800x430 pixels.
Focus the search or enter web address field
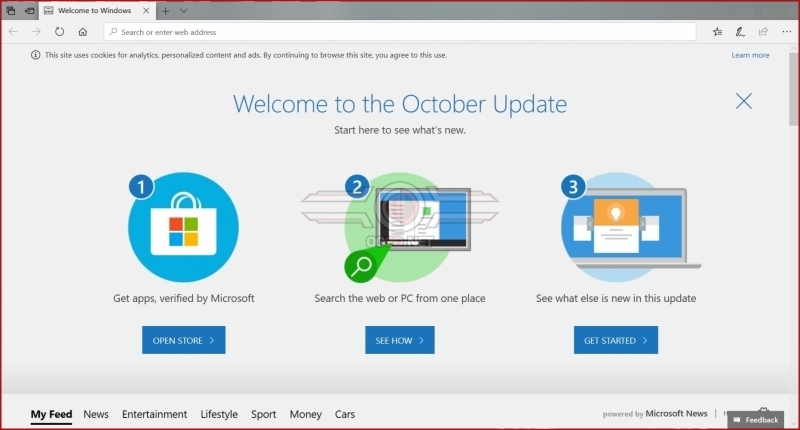point(399,32)
